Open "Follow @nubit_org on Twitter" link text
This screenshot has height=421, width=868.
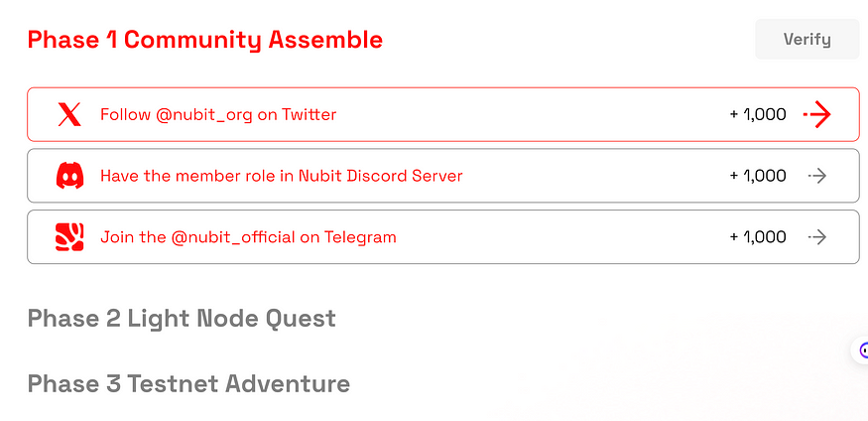pyautogui.click(x=218, y=114)
